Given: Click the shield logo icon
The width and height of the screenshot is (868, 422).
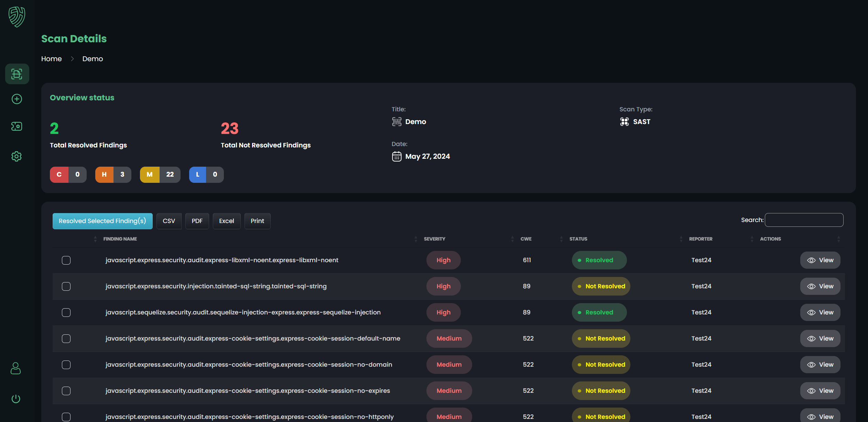Looking at the screenshot, I should [x=17, y=17].
